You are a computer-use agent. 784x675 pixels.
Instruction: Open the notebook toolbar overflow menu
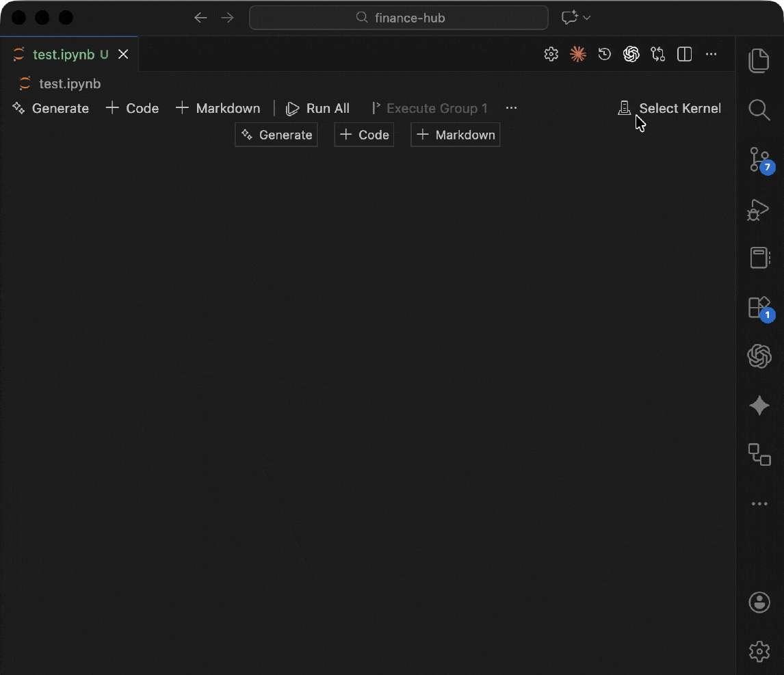(x=511, y=108)
